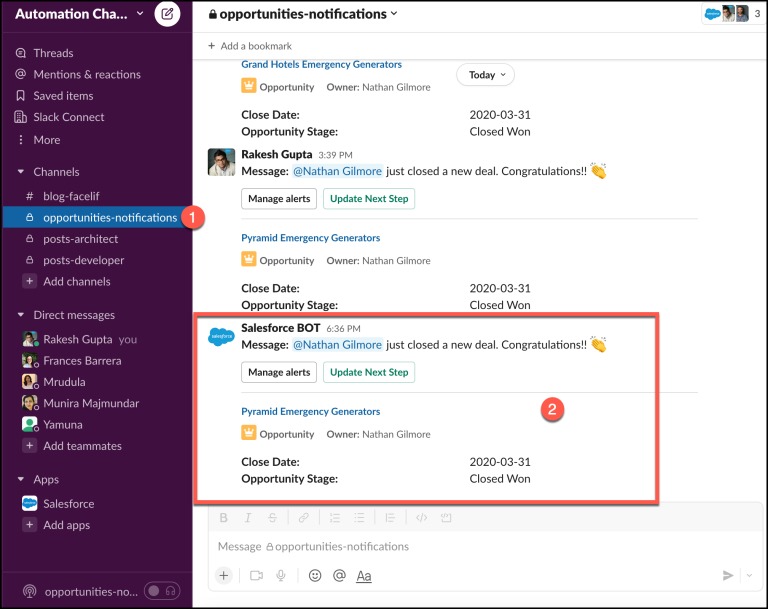The width and height of the screenshot is (768, 609).
Task: Click the message input field
Action: pyautogui.click(x=485, y=546)
